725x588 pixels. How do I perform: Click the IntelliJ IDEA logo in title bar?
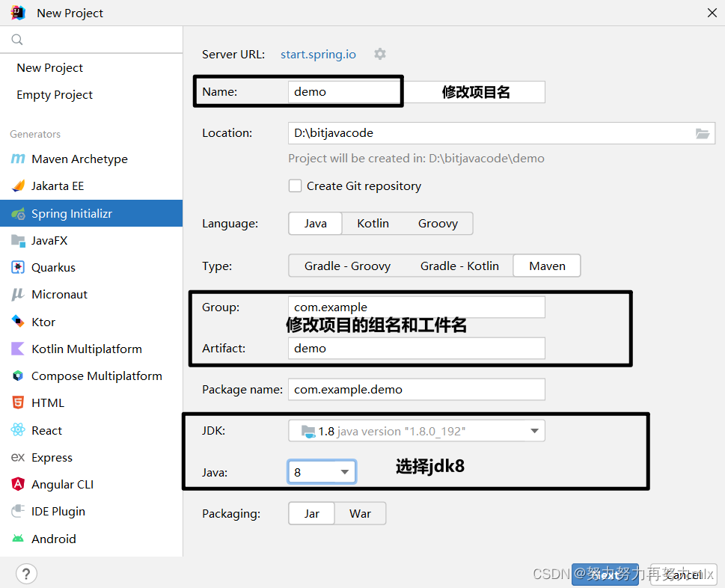click(x=18, y=13)
